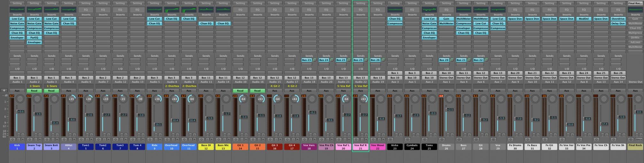This screenshot has height=163, width=644.
Task: Click the plus button left of the channel strips
Action: click(x=4, y=91)
